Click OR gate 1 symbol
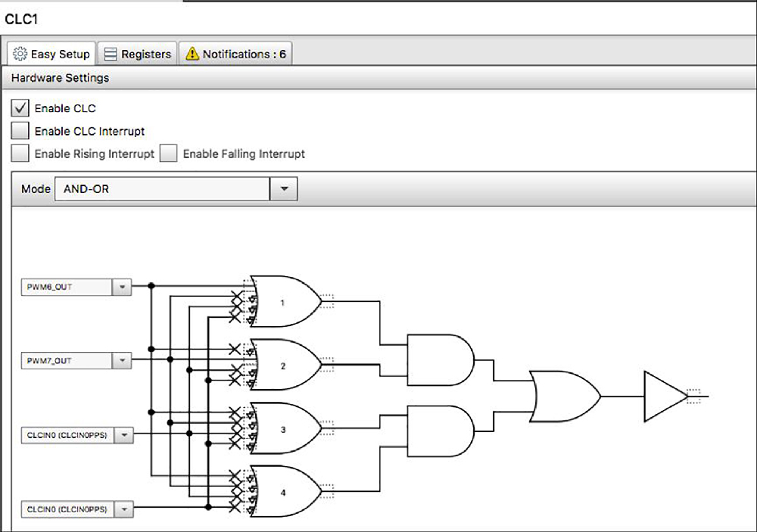757x532 pixels. 285,302
